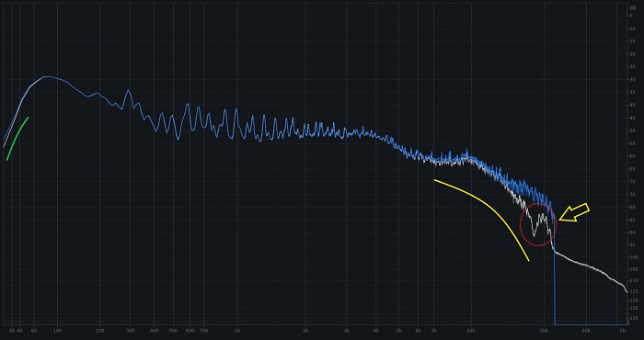Click the yellow arrow annotation

tap(574, 213)
